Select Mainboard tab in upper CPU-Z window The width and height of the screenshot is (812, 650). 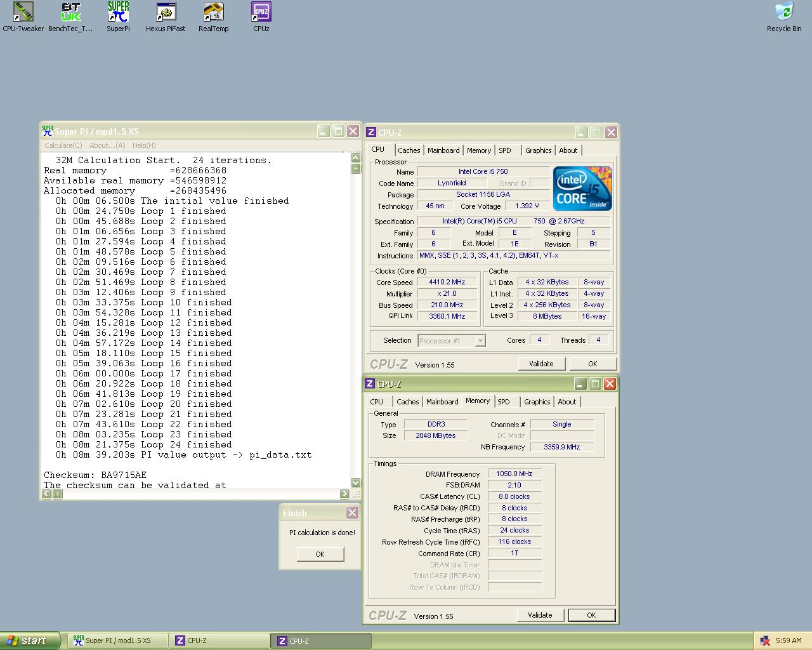(443, 150)
